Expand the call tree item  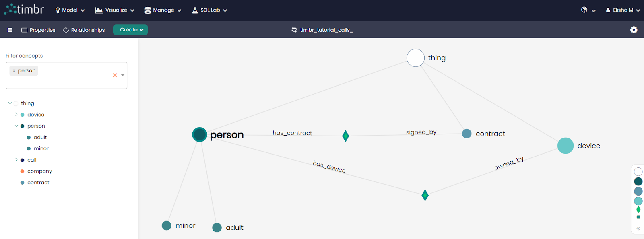click(17, 160)
